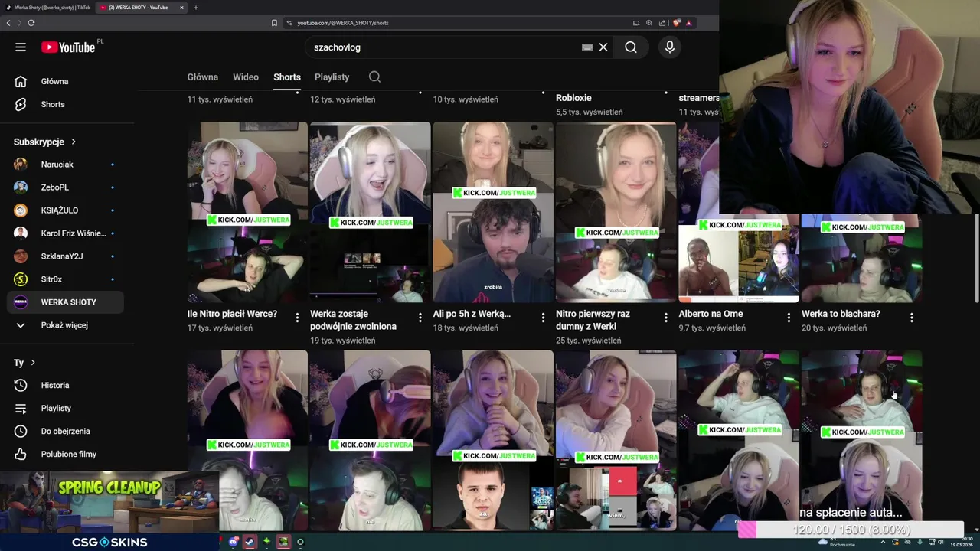Open Historia in the sidebar

[65, 385]
